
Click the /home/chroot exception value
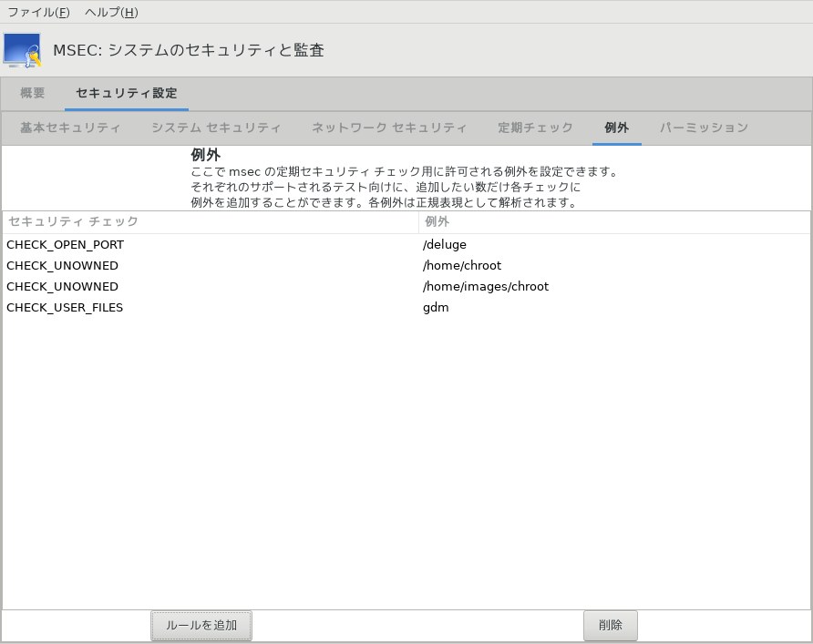point(462,265)
